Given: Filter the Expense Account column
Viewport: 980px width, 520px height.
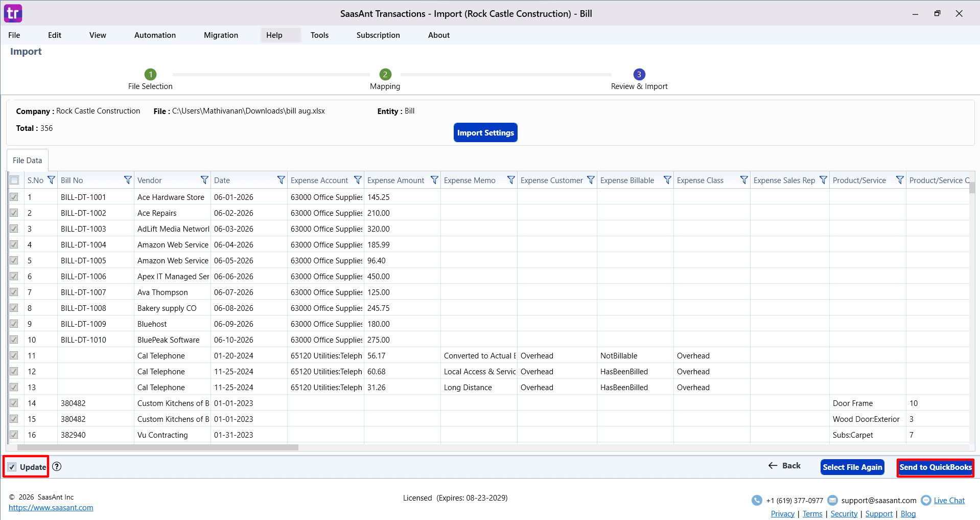Looking at the screenshot, I should pos(358,180).
